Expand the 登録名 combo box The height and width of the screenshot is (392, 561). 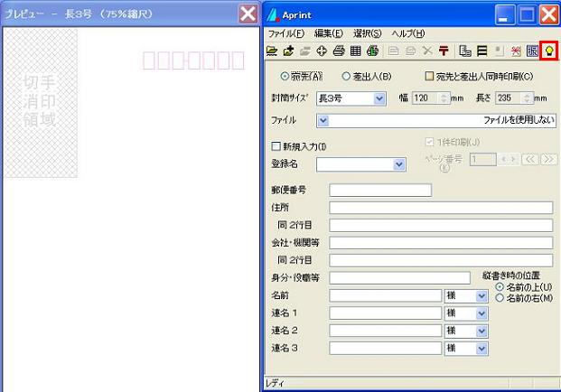400,164
